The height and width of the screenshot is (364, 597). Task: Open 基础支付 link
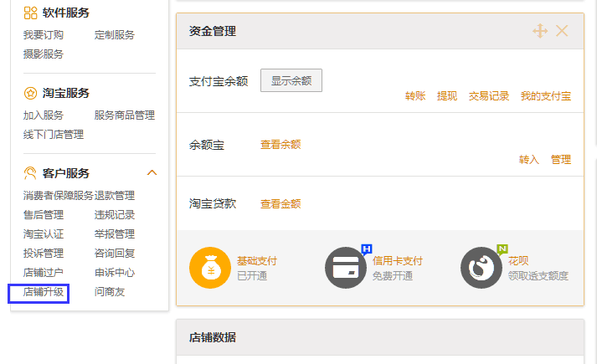257,261
